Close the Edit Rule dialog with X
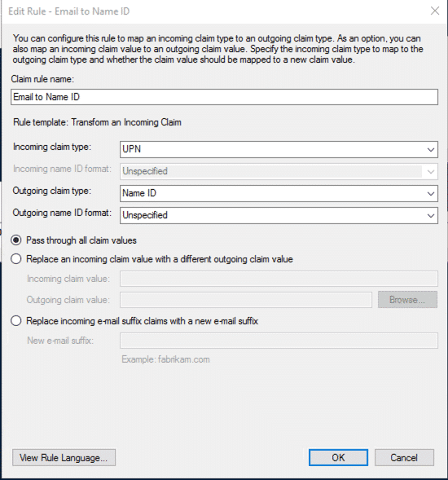The height and width of the screenshot is (480, 448). tap(434, 11)
